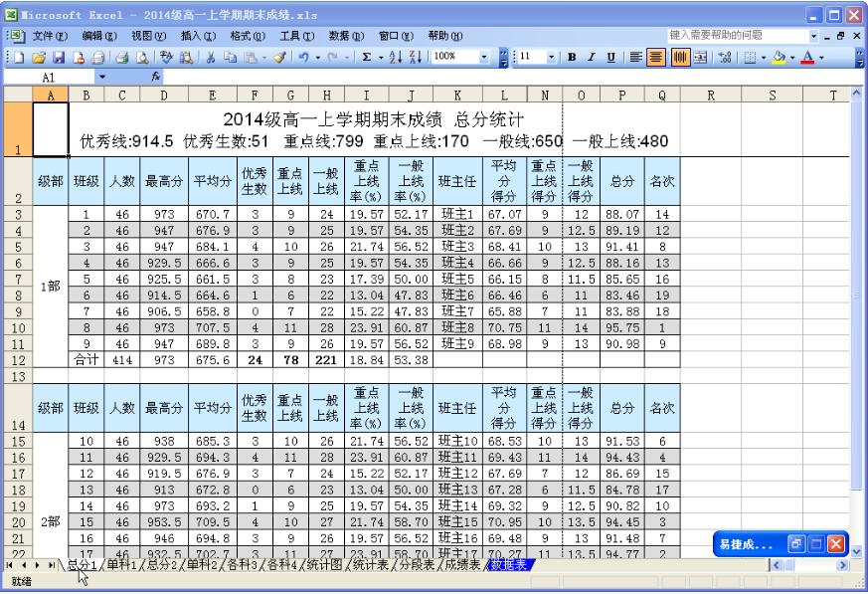Click the horizontal scrollbar right arrow

point(842,565)
